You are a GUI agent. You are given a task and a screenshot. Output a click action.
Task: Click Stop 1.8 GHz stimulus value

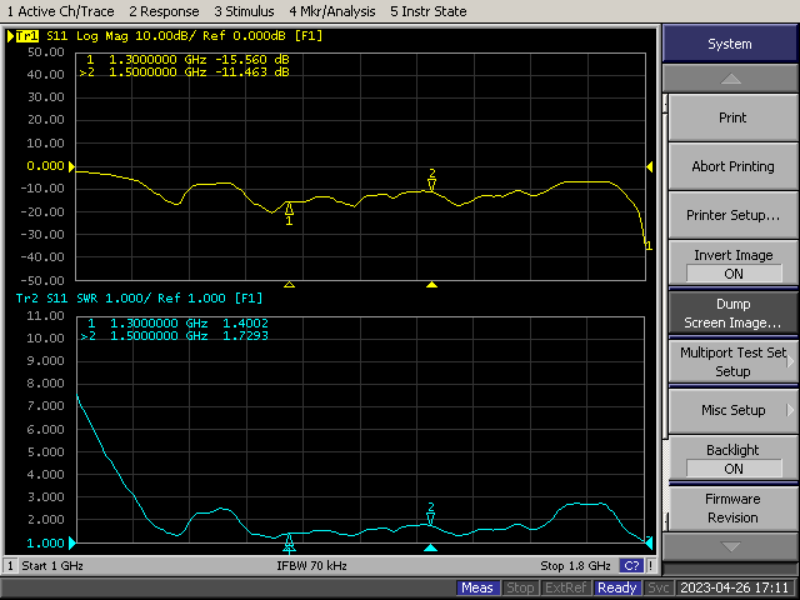pyautogui.click(x=575, y=566)
